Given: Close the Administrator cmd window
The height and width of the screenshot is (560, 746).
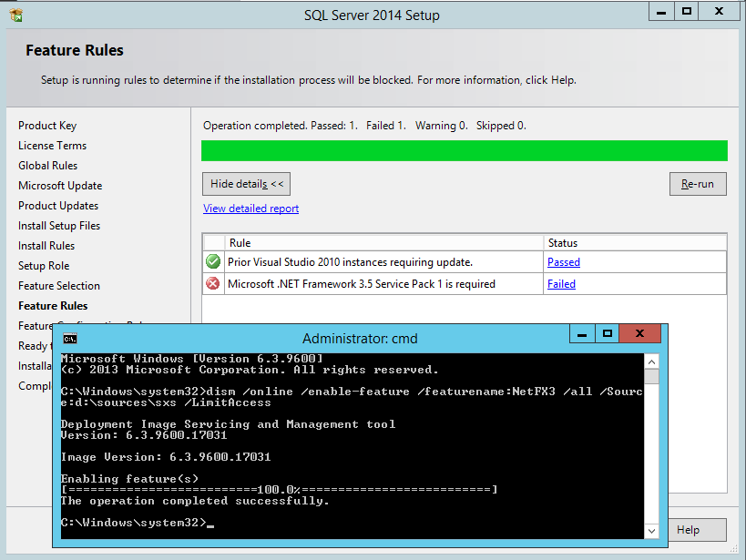Looking at the screenshot, I should tap(641, 334).
